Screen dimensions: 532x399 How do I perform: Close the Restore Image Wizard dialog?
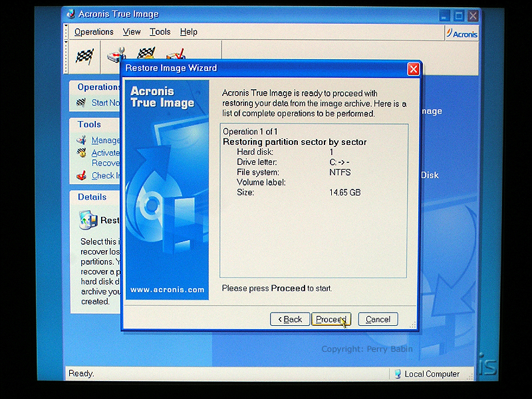(x=413, y=69)
